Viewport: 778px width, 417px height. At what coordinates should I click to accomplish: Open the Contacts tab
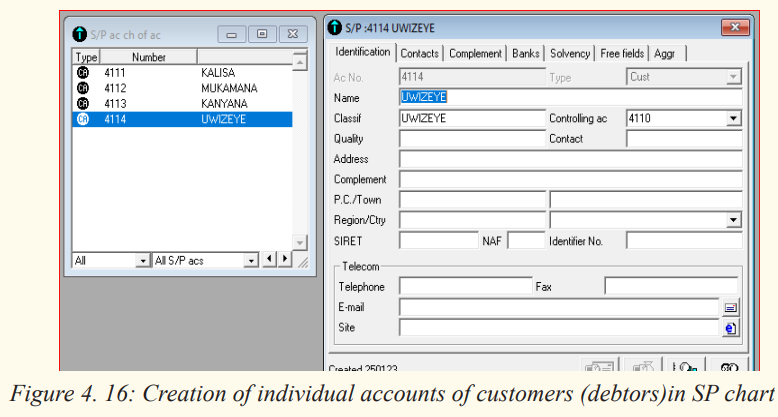point(419,54)
